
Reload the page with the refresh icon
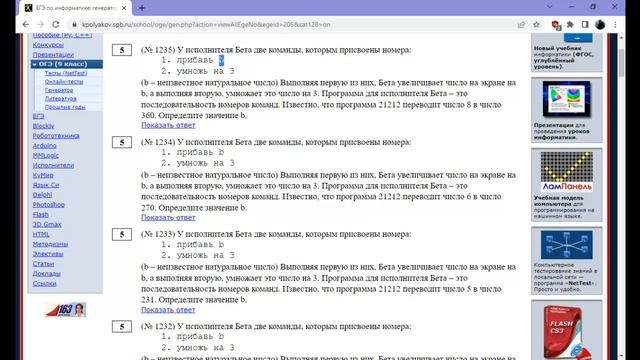56,24
